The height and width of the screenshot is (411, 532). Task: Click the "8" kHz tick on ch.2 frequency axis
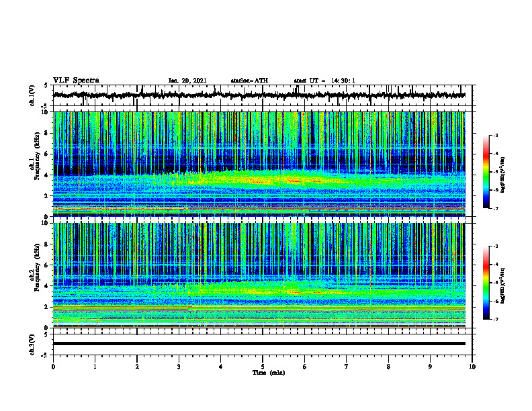47,244
